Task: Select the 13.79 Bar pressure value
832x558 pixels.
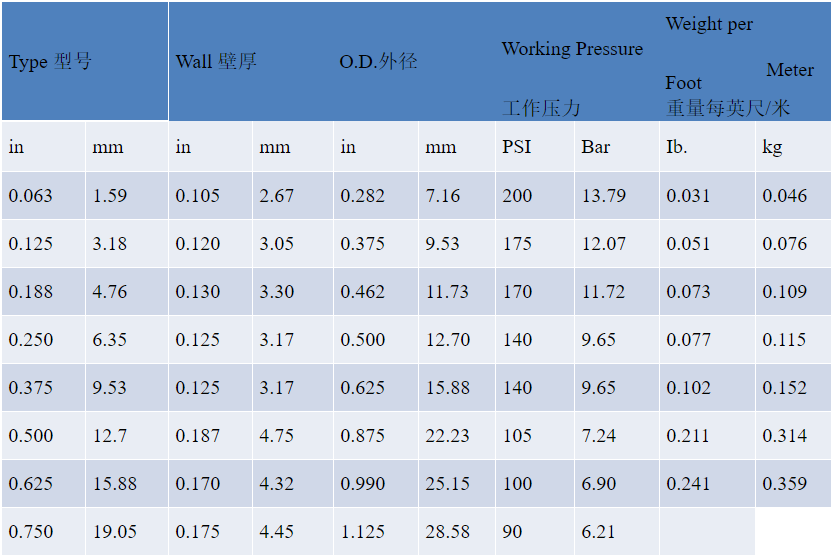Action: pos(603,196)
